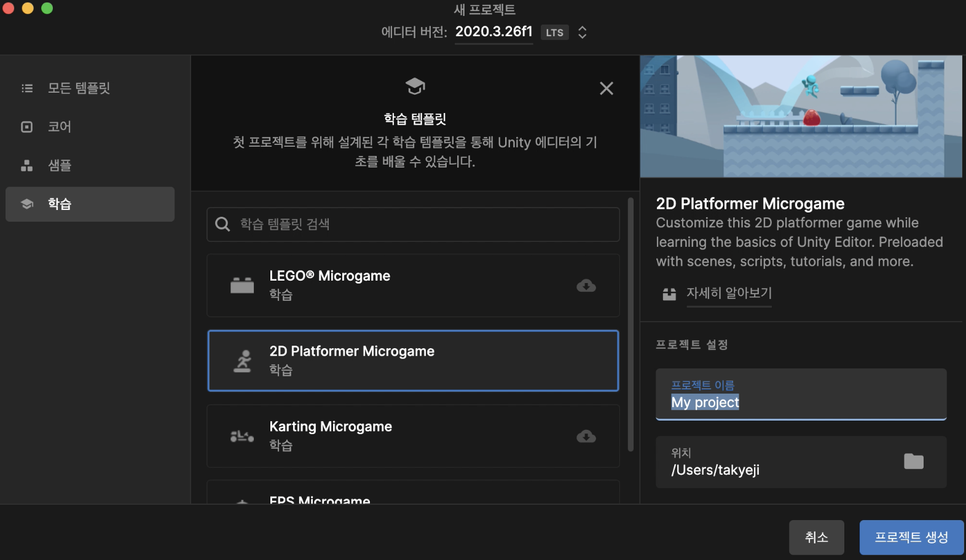Focus the 학습 템플릿 검색 search field
This screenshot has height=560, width=966.
pyautogui.click(x=413, y=224)
